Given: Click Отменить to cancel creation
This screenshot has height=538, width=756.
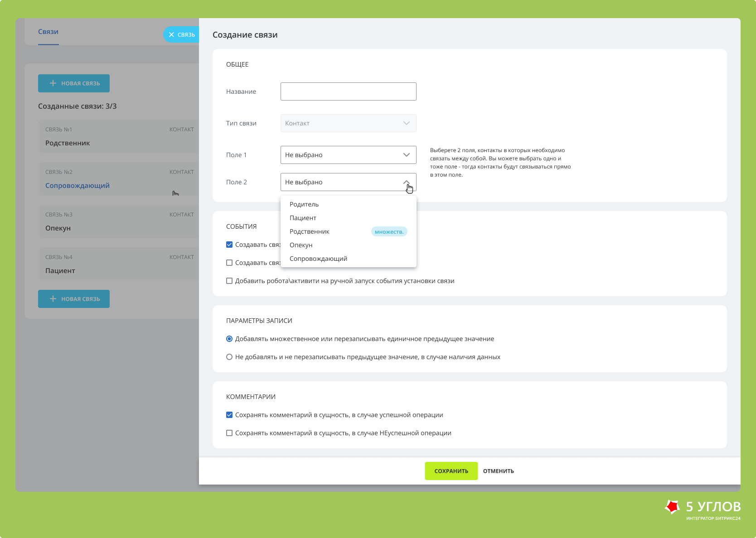Looking at the screenshot, I should 499,471.
